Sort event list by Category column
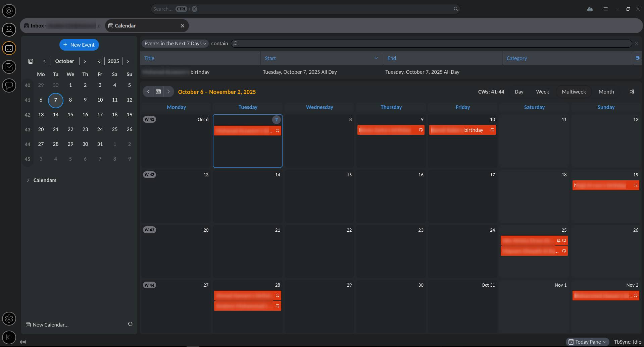The height and width of the screenshot is (347, 644). [567, 58]
